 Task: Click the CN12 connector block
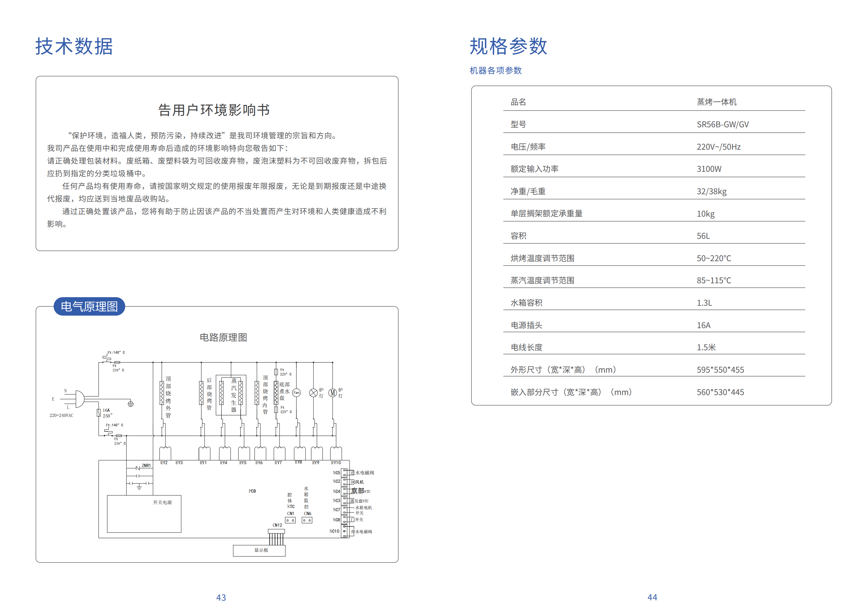[276, 531]
